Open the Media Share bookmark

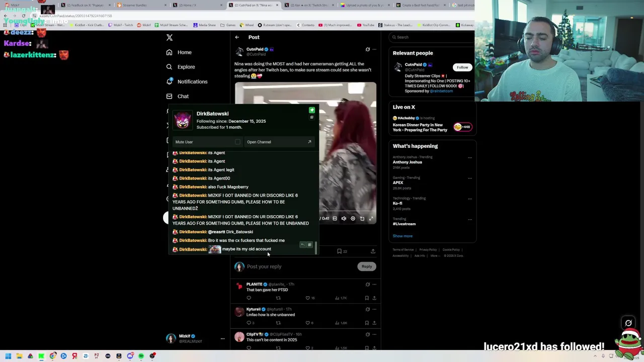204,25
